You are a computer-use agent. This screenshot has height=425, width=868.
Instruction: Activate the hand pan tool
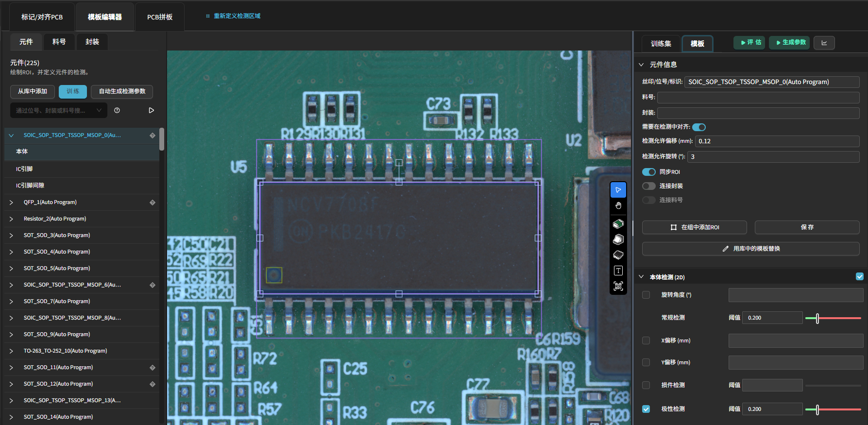point(618,206)
